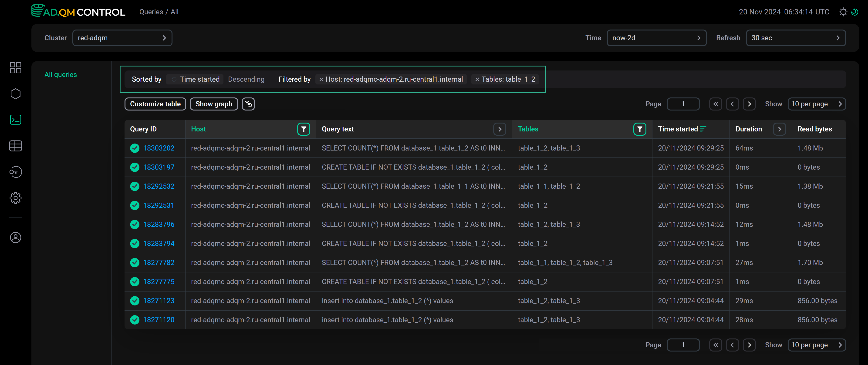Open the tables icon in the left sidebar
This screenshot has width=868, height=365.
coord(16,146)
